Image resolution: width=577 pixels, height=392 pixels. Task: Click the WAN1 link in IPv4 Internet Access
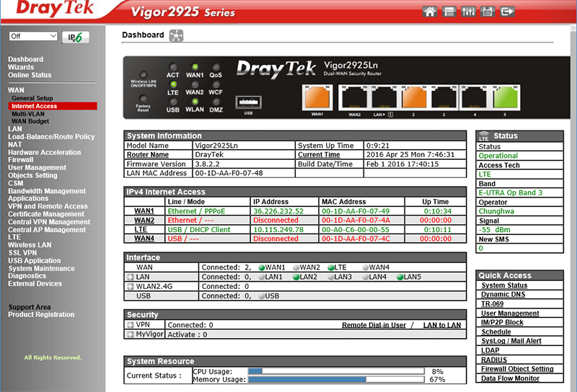coord(144,211)
